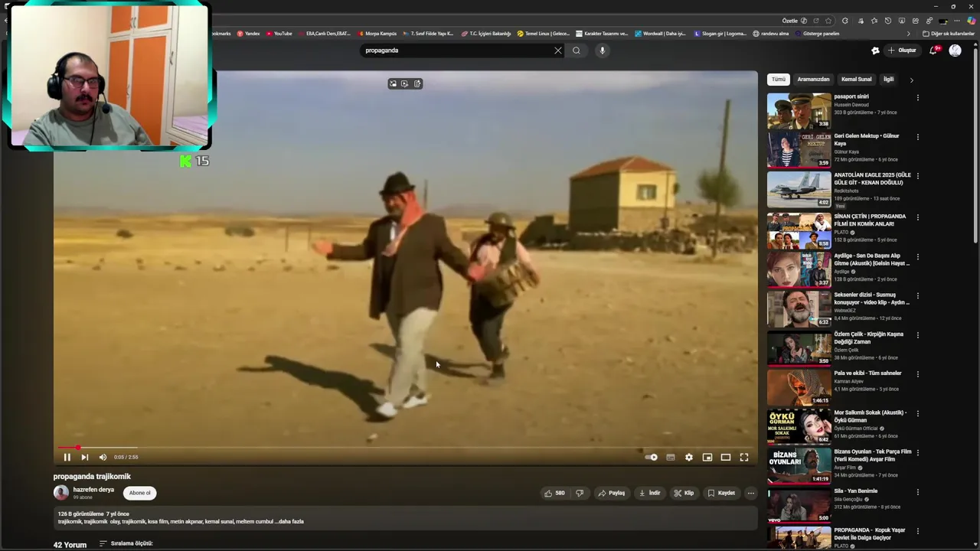This screenshot has width=980, height=551.
Task: Mute the video volume
Action: [x=103, y=457]
